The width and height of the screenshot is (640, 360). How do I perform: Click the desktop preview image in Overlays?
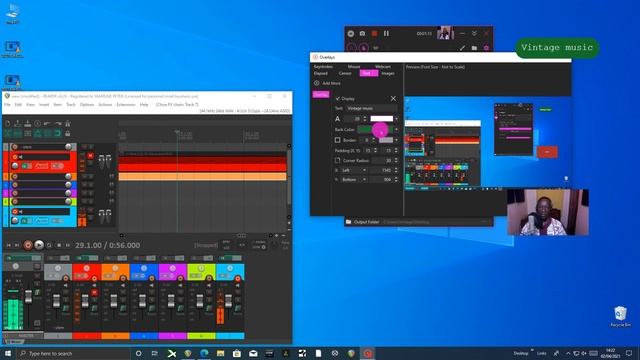(x=487, y=143)
